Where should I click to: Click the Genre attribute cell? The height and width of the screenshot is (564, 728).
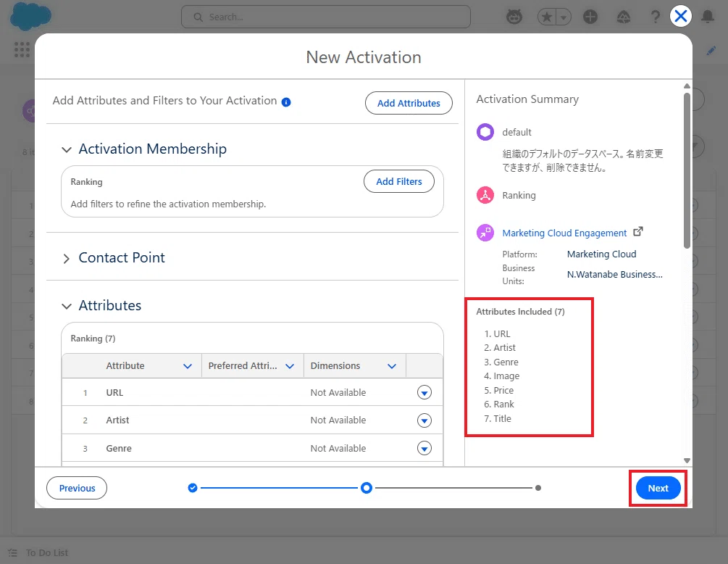coord(119,448)
